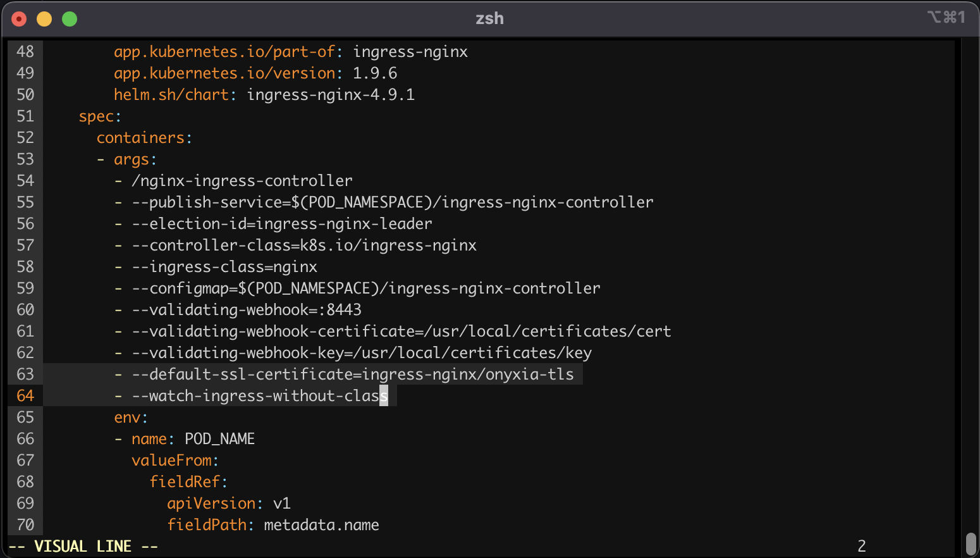Click the VISUAL LINE mode indicator
Screen dimensions: 980x558
point(83,546)
